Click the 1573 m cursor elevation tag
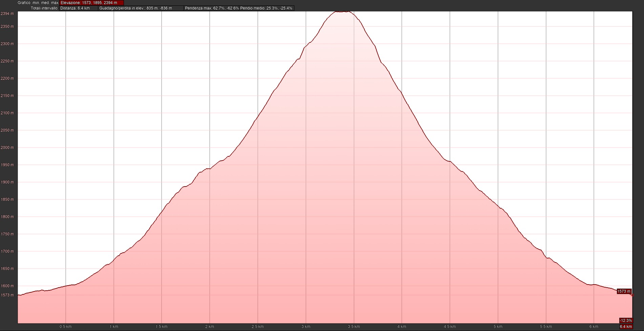This screenshot has height=331, width=644. click(624, 291)
